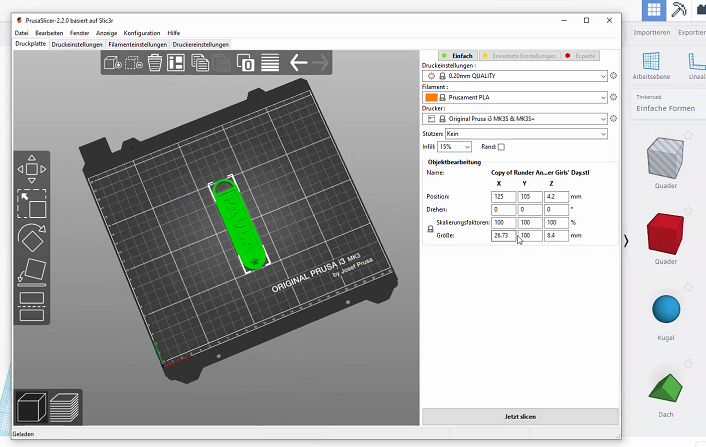This screenshot has height=447, width=706.
Task: Select Erweiterte Einstellungen mode
Action: [x=520, y=56]
